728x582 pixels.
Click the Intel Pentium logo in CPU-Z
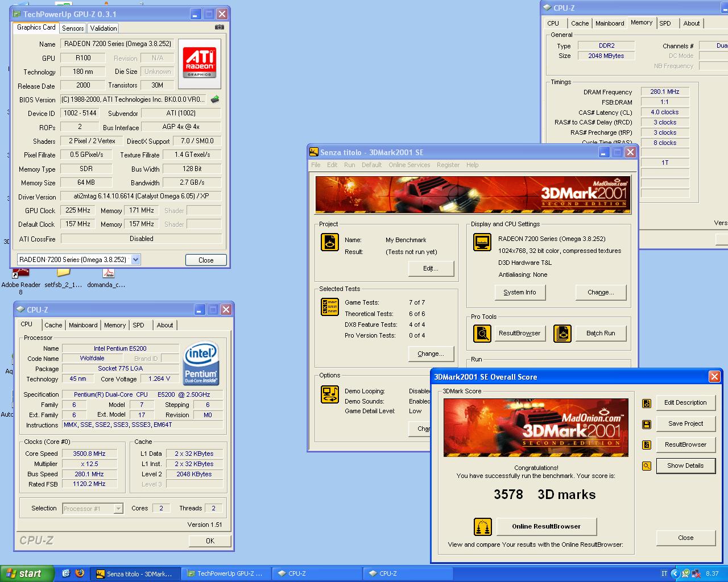tap(201, 364)
